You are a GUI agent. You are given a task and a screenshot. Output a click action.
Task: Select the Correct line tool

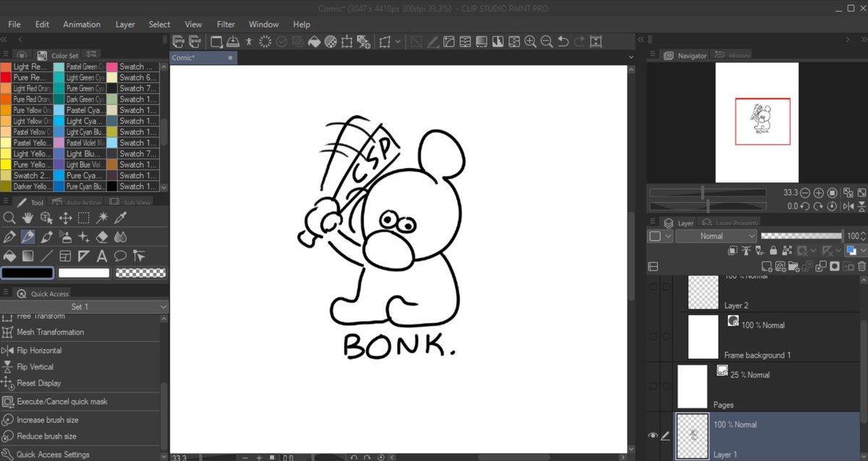click(x=140, y=255)
